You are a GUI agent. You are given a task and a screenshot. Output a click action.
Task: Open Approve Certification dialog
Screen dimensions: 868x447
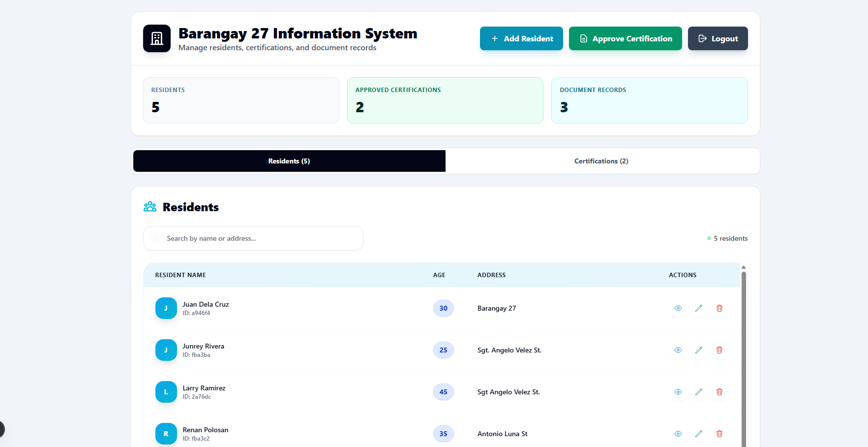coord(626,38)
